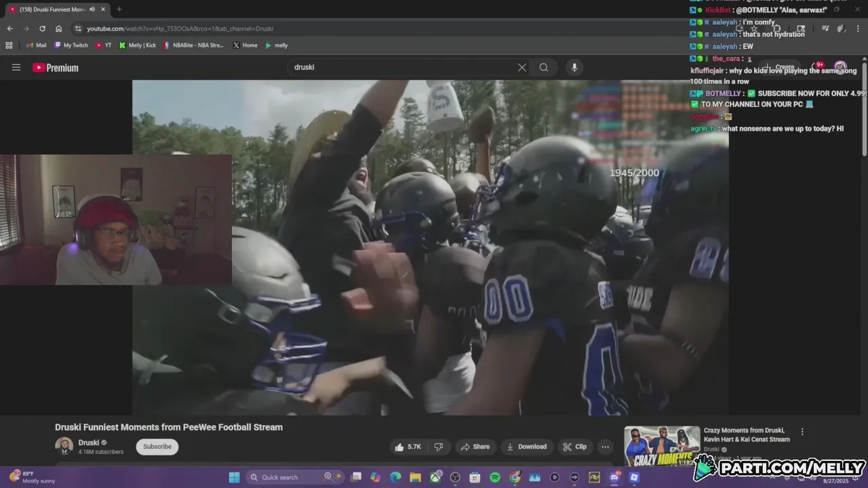The width and height of the screenshot is (868, 488).
Task: Like the video with thumbs up
Action: click(407, 447)
